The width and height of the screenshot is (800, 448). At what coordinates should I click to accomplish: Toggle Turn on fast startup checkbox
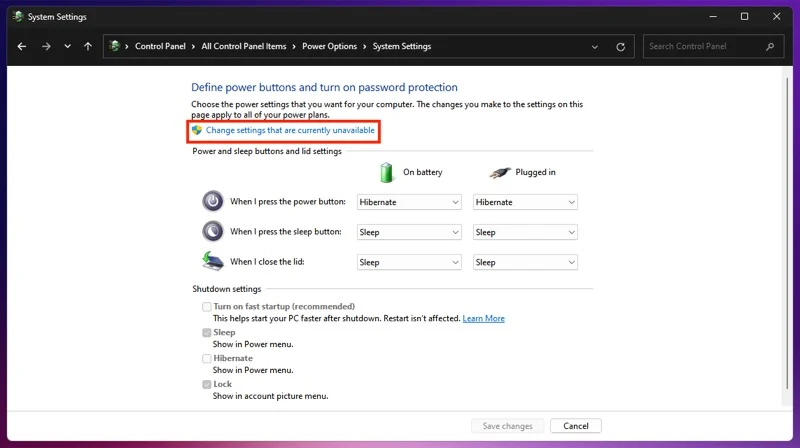click(x=207, y=307)
